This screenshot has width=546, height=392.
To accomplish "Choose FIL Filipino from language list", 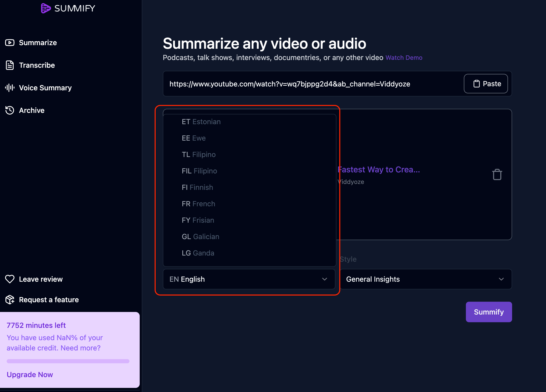I will pos(249,171).
